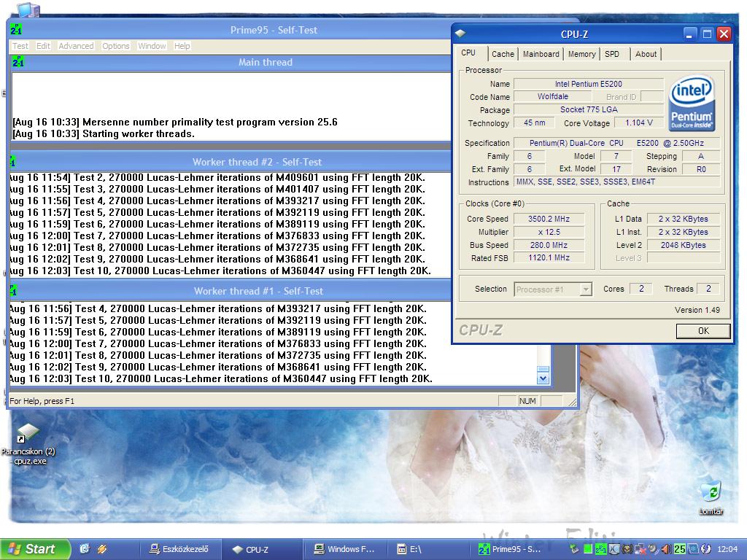This screenshot has width=747, height=560.
Task: Click the first quick launch icon beside Start
Action: pyautogui.click(x=85, y=549)
